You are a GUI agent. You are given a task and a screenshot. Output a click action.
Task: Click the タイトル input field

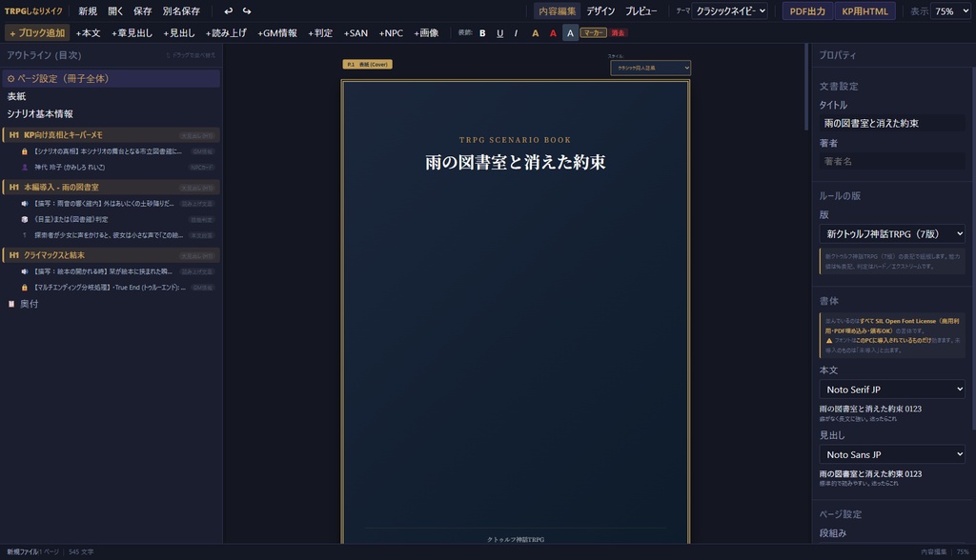(892, 123)
